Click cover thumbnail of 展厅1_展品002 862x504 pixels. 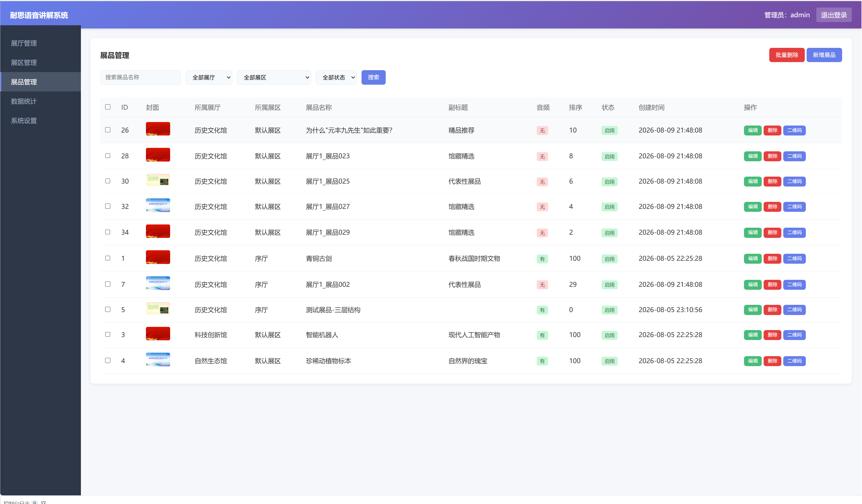pyautogui.click(x=158, y=283)
